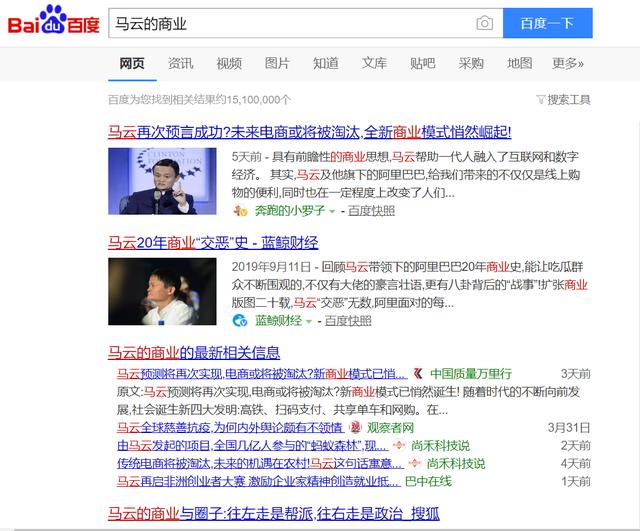The width and height of the screenshot is (640, 531).
Task: Click 尚禾科技说 icon on 传统电商 row
Action: tap(414, 464)
